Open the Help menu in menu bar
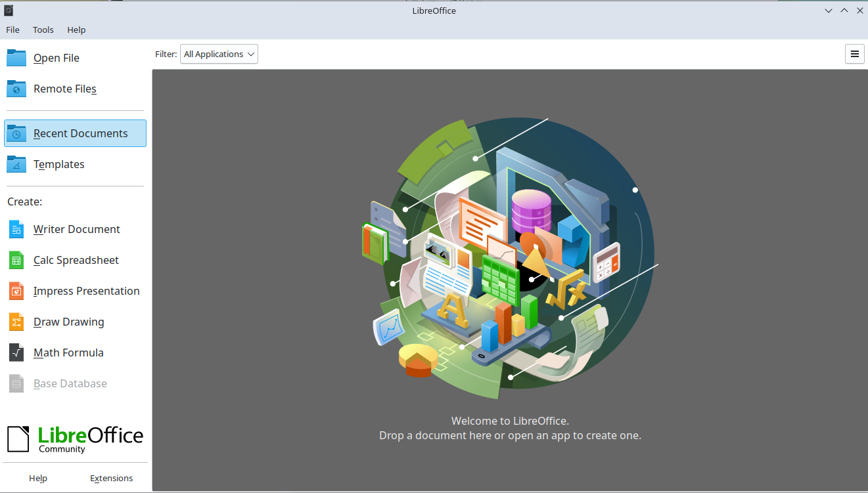Viewport: 868px width, 493px height. point(76,30)
